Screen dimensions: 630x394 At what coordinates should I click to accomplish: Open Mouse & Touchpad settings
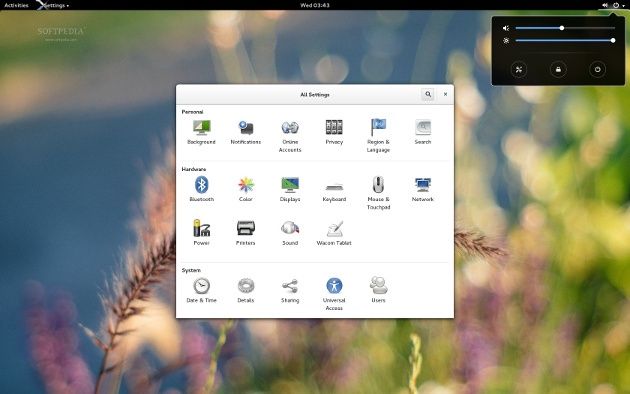tap(378, 193)
